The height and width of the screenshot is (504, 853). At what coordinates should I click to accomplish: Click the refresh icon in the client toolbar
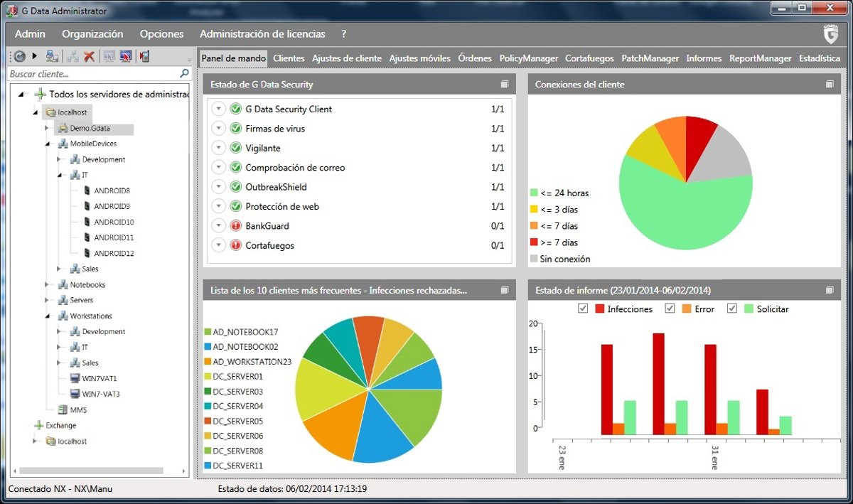point(19,56)
